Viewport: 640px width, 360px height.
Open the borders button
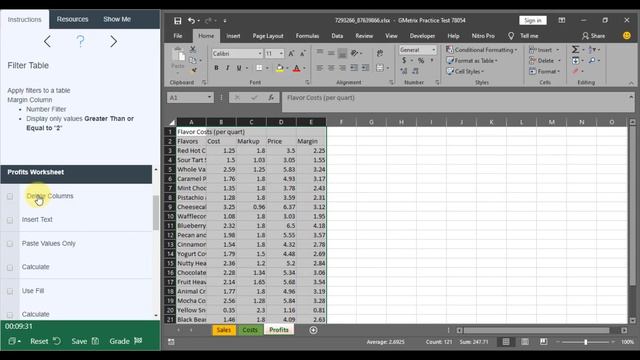[x=259, y=68]
